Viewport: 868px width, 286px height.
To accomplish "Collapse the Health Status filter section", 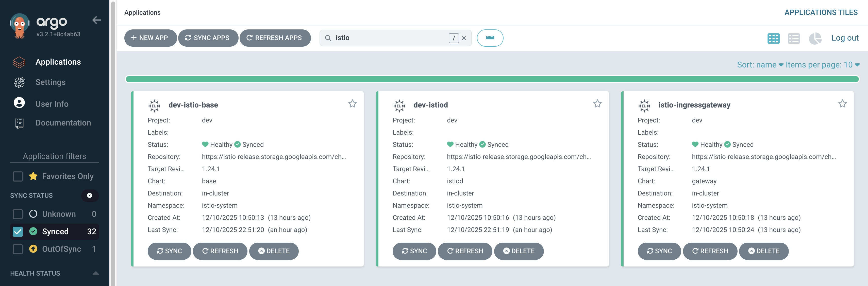I will 96,273.
